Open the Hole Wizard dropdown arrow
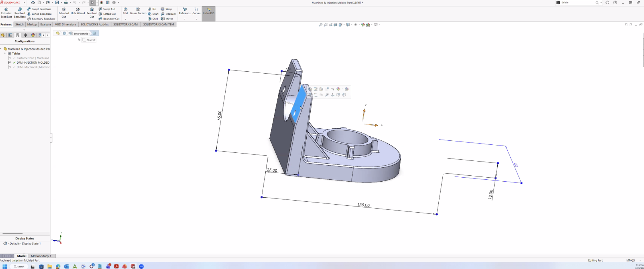The image size is (644, 269). pyautogui.click(x=78, y=19)
